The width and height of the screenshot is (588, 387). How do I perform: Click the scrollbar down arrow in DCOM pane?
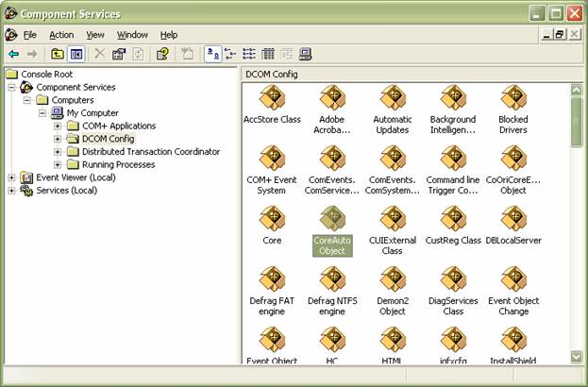(x=577, y=357)
